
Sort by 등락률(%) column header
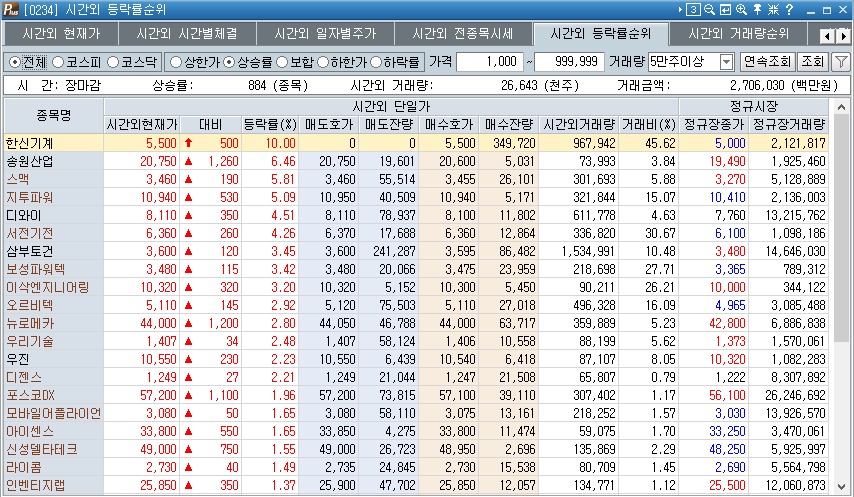(x=270, y=125)
